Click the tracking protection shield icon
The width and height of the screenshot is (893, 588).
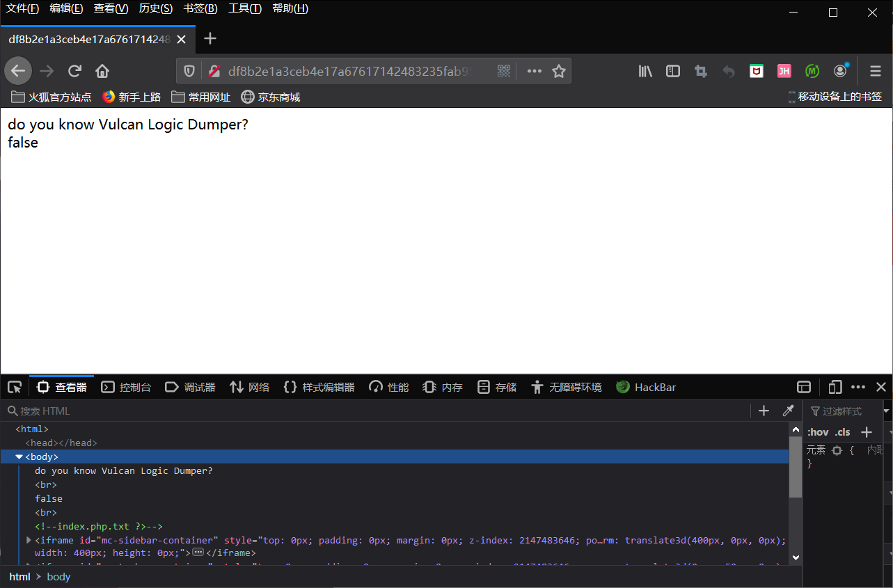click(x=189, y=71)
